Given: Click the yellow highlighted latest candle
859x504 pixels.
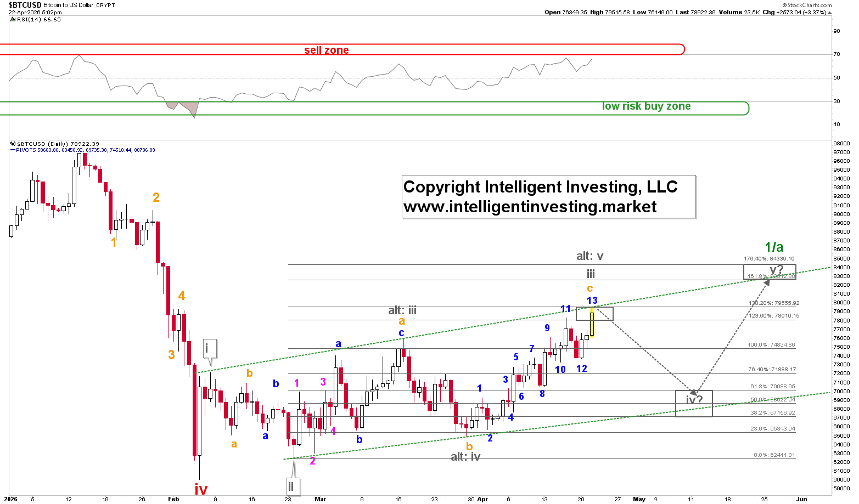Looking at the screenshot, I should (592, 322).
